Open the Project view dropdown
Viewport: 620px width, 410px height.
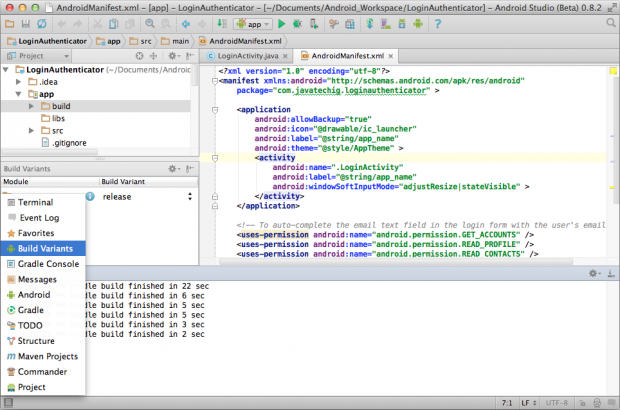click(x=38, y=56)
